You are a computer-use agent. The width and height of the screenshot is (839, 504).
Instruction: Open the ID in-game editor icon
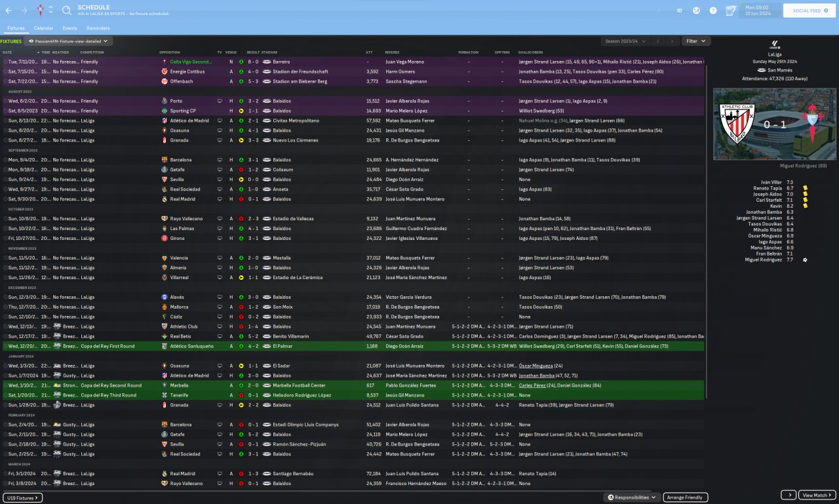679,10
